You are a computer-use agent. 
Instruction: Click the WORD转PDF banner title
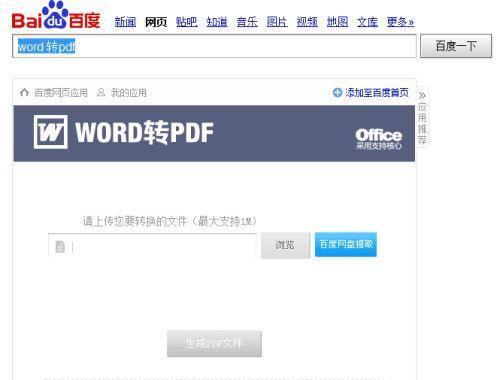coord(144,132)
